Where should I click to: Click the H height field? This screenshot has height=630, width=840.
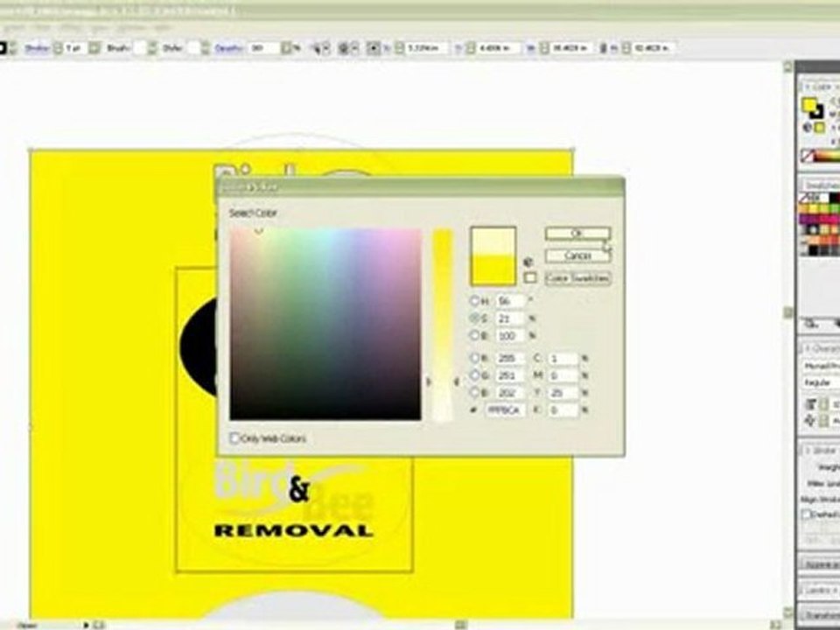point(653,48)
